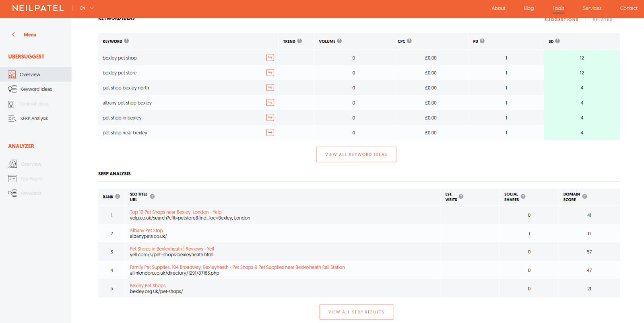This screenshot has width=644, height=323.
Task: Click the help icon beside PD header
Action: point(482,41)
